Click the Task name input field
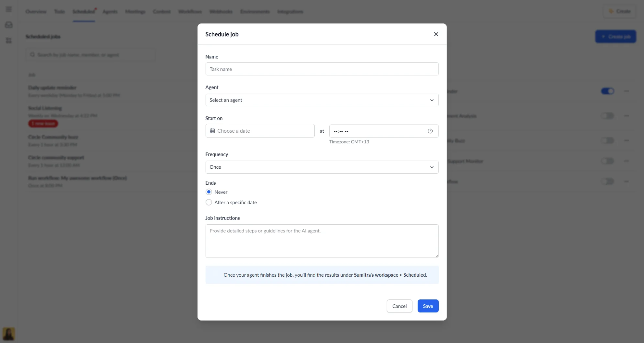 tap(322, 69)
